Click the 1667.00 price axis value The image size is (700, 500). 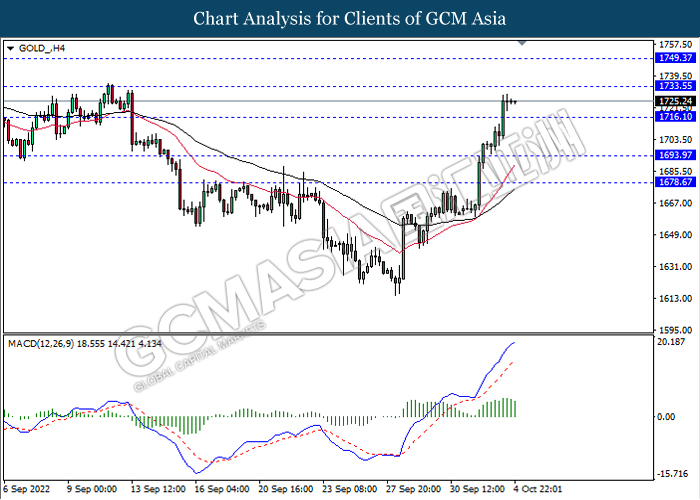[x=675, y=203]
